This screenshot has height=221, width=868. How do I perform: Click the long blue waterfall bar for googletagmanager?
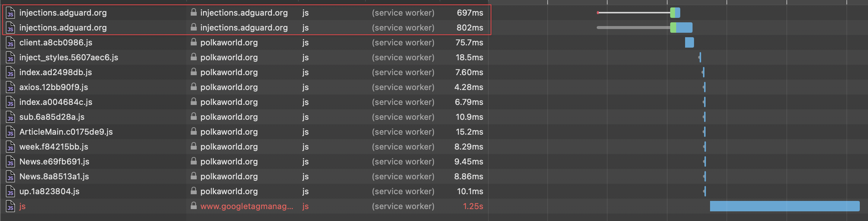pos(784,206)
